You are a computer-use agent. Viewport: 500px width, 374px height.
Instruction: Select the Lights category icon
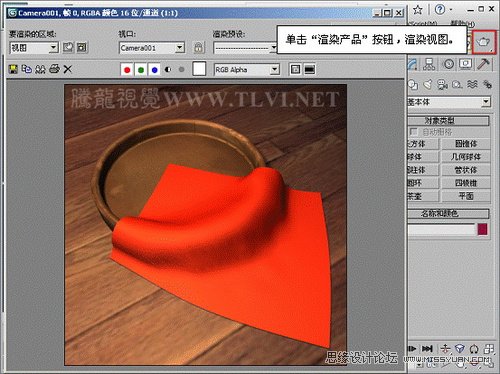428,85
